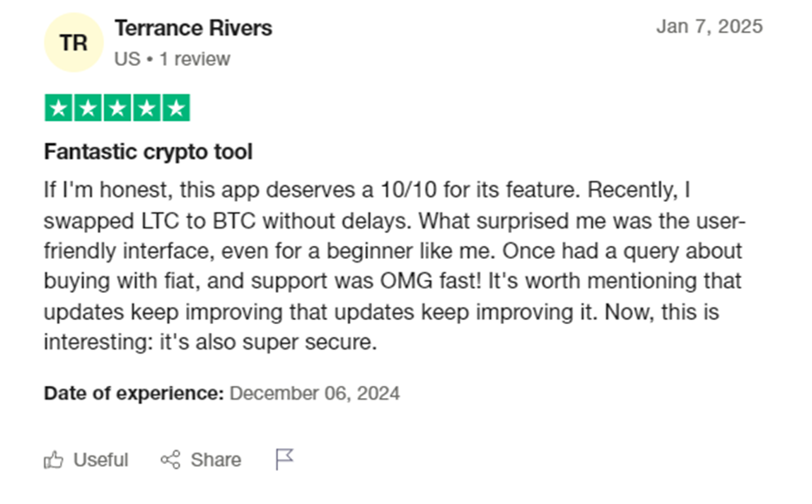Open the TR reviewer avatar
This screenshot has width=812, height=504.
(74, 43)
